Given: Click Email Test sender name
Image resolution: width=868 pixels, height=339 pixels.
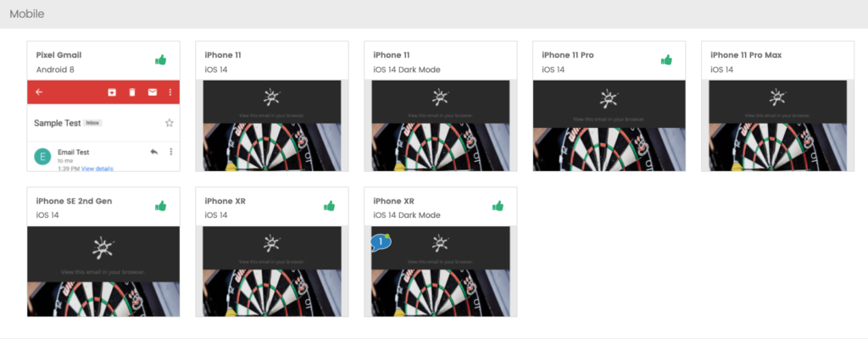Looking at the screenshot, I should pos(74,152).
